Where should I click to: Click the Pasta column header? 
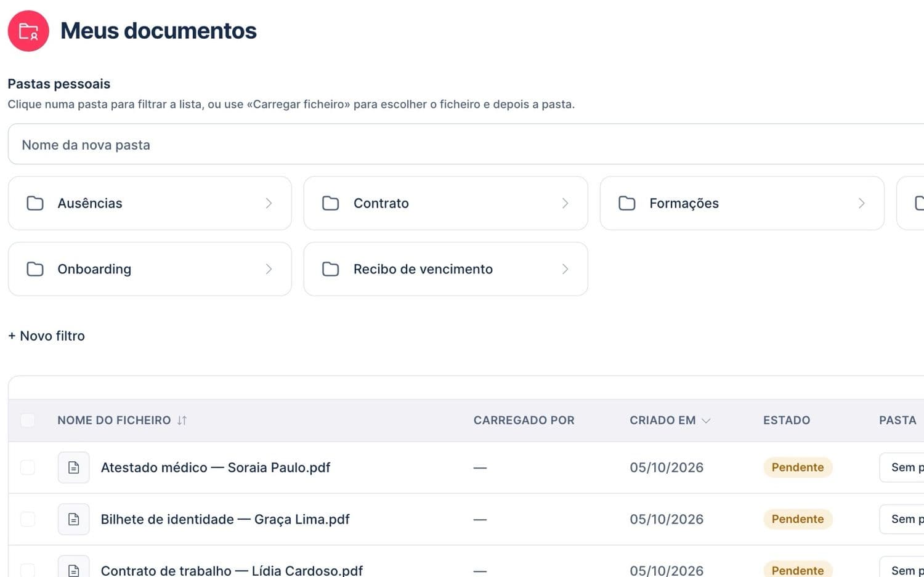pos(898,420)
